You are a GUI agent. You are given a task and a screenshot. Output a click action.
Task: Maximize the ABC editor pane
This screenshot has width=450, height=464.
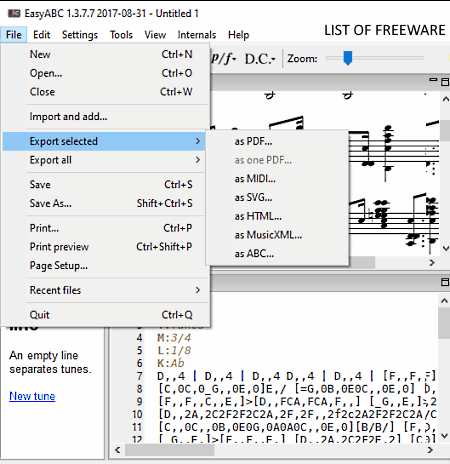pos(445,282)
